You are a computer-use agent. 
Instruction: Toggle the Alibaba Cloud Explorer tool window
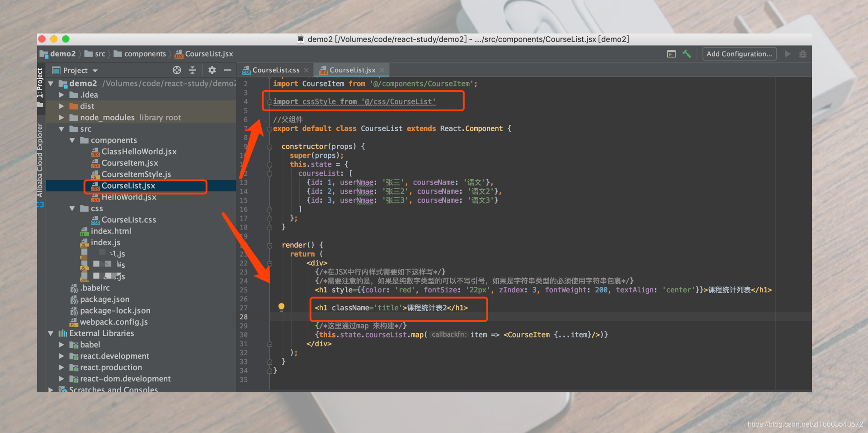[40, 161]
